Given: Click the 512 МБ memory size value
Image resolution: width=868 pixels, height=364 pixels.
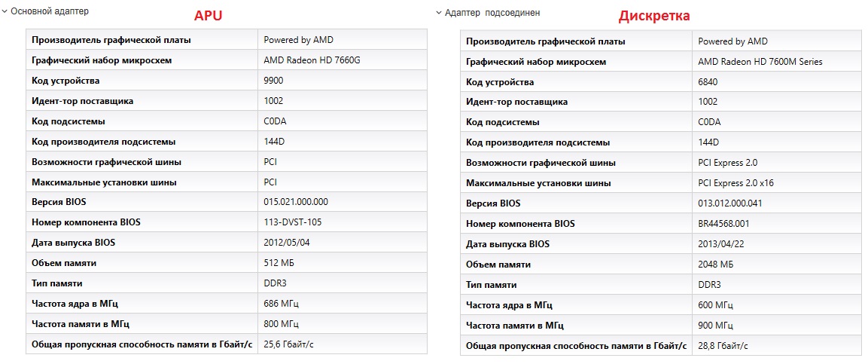Looking at the screenshot, I should coord(280,263).
